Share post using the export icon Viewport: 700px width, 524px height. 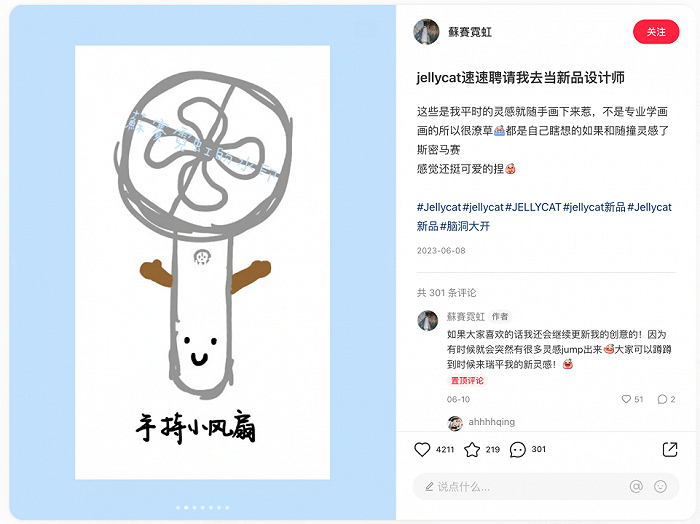pos(670,449)
